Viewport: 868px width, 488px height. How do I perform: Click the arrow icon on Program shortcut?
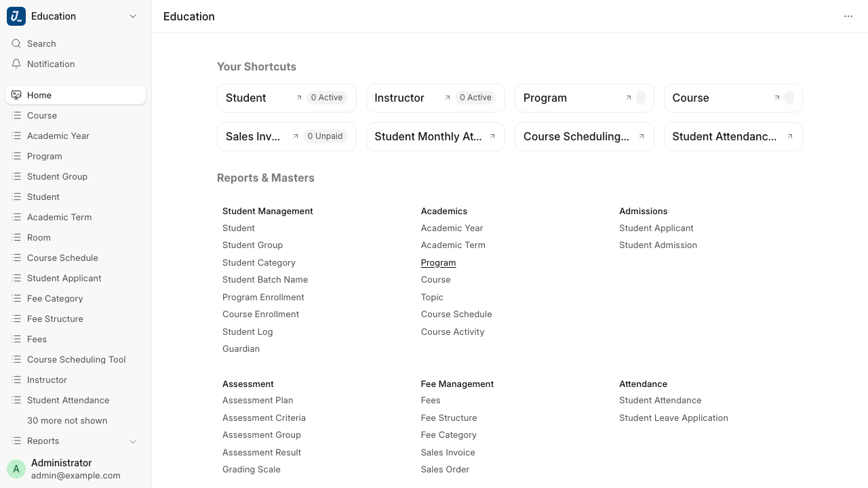[629, 98]
